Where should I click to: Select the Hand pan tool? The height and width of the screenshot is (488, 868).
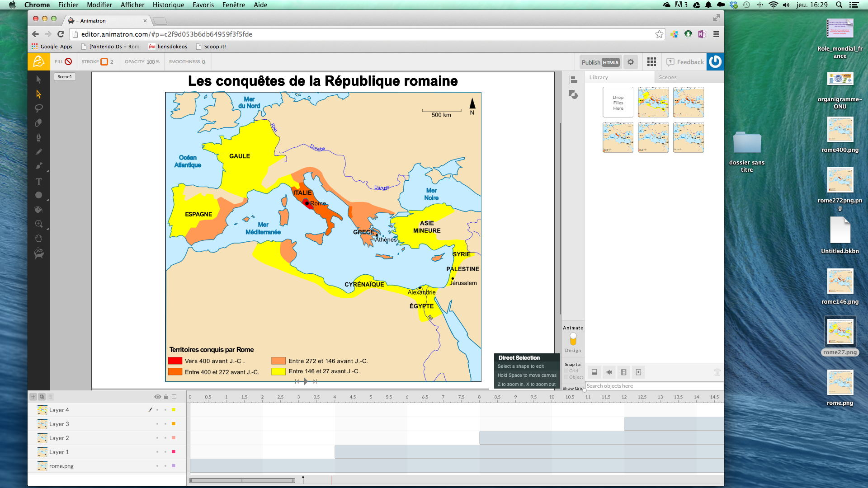[38, 239]
